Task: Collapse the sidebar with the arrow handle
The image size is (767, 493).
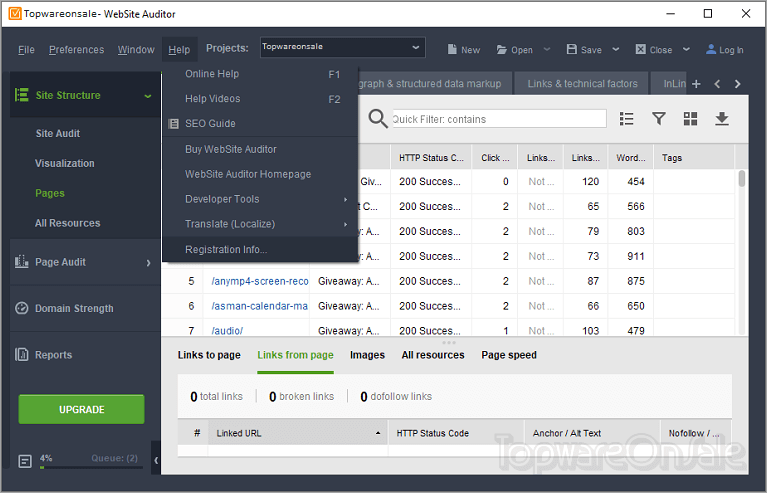Action: tap(156, 459)
